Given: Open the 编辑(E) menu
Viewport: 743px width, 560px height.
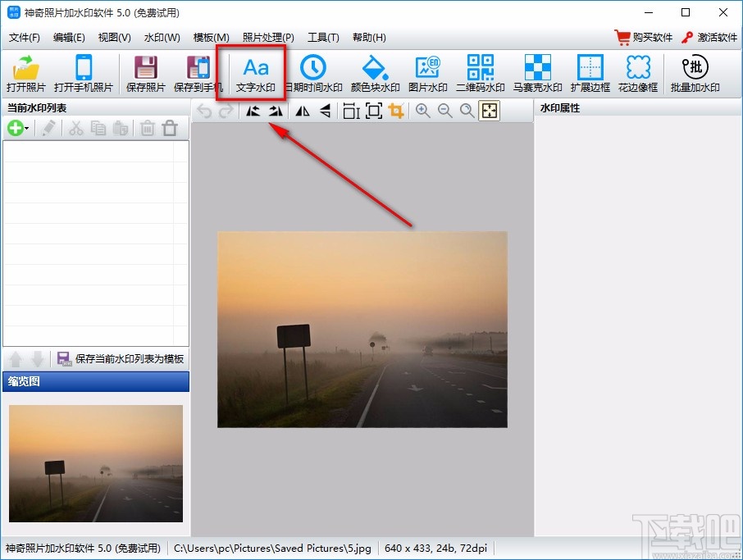Looking at the screenshot, I should pos(69,38).
